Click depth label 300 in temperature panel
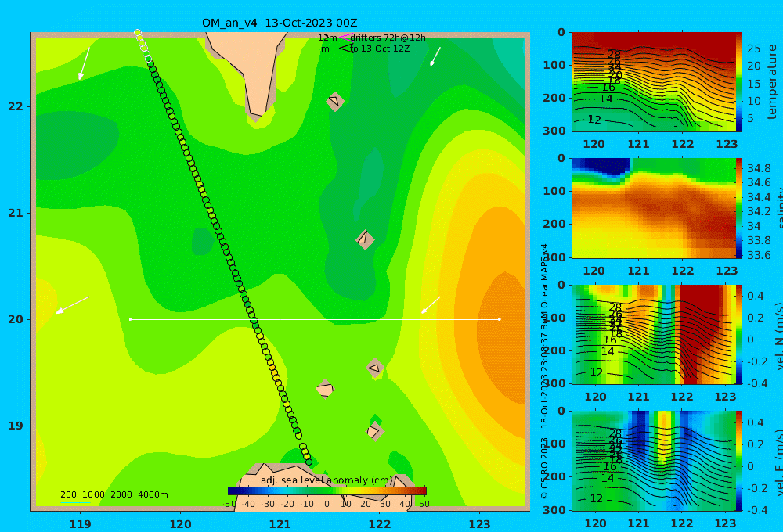Viewport: 783px width, 532px height. tap(554, 131)
